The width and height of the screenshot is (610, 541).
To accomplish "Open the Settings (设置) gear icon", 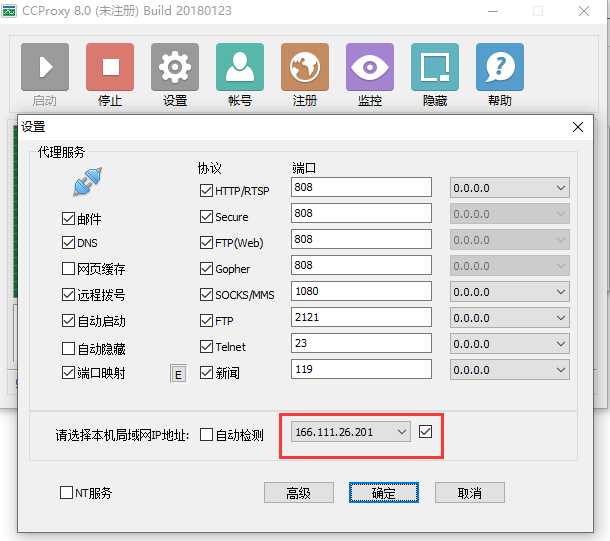I will (175, 67).
